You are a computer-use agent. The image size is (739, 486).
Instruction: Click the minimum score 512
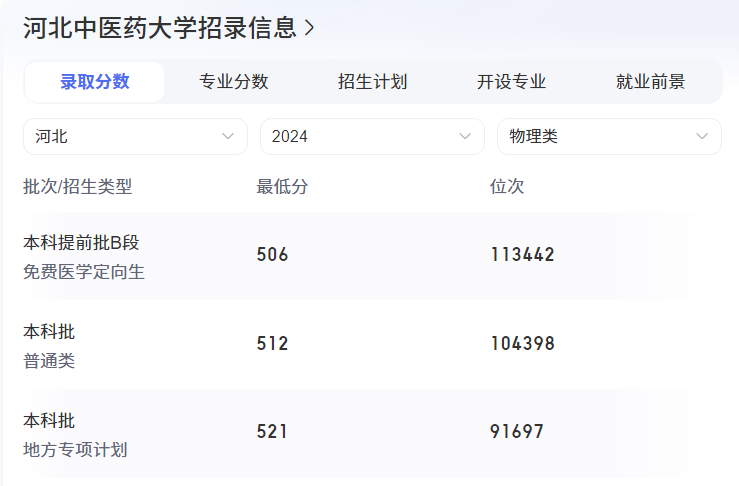272,343
